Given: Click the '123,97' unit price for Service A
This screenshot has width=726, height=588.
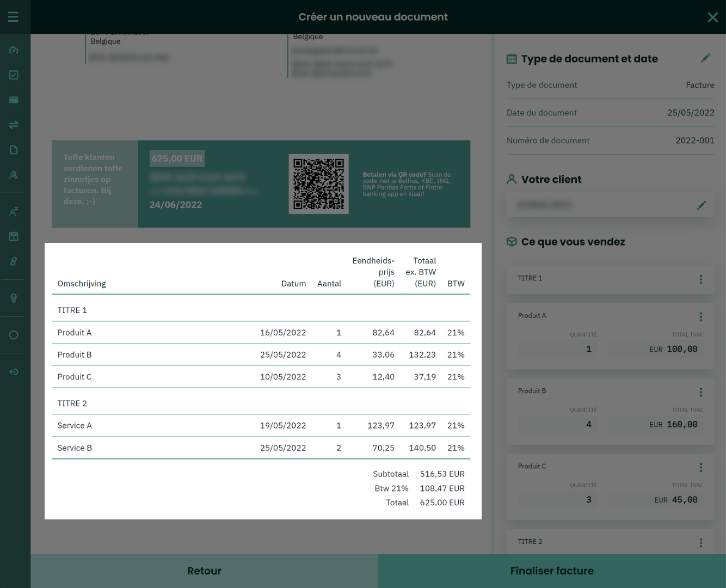Looking at the screenshot, I should click(x=381, y=426).
